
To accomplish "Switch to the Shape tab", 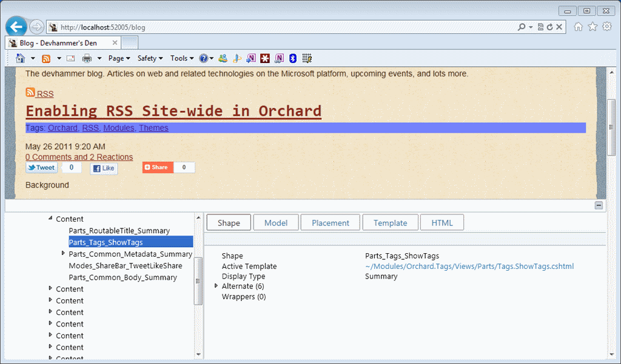I will coord(229,223).
